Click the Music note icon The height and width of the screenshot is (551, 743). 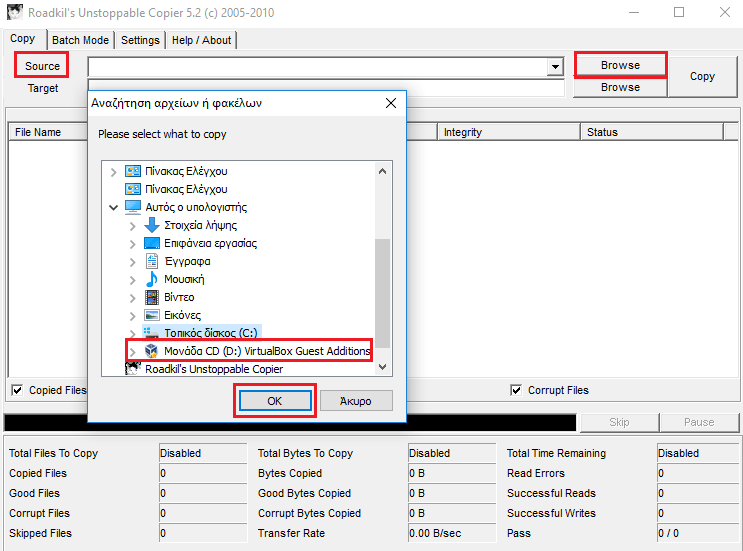(x=152, y=279)
